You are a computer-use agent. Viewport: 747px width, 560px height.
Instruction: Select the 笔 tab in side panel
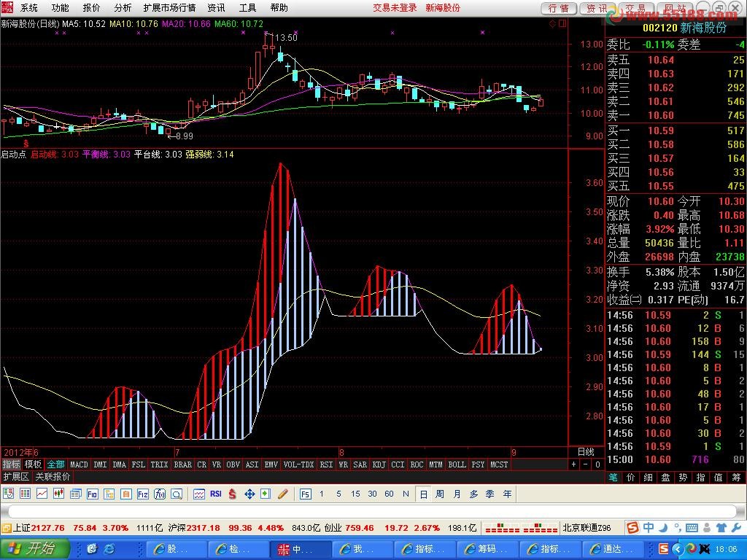[613, 477]
